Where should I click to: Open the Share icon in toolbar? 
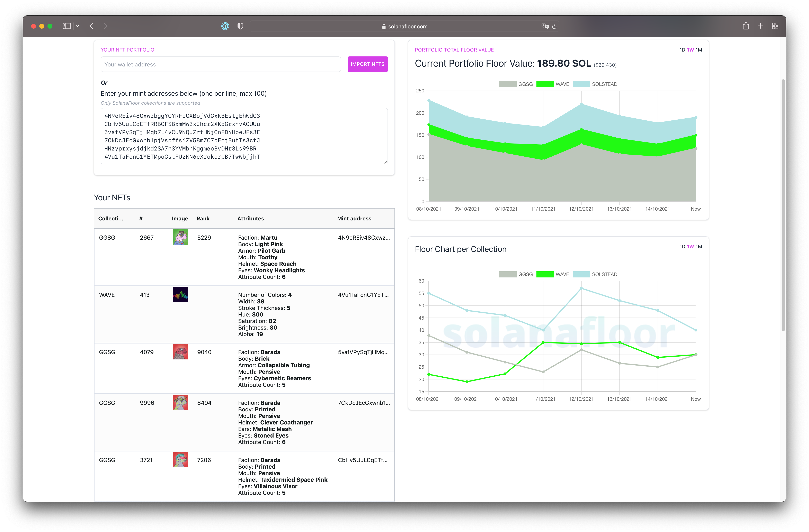click(x=746, y=26)
